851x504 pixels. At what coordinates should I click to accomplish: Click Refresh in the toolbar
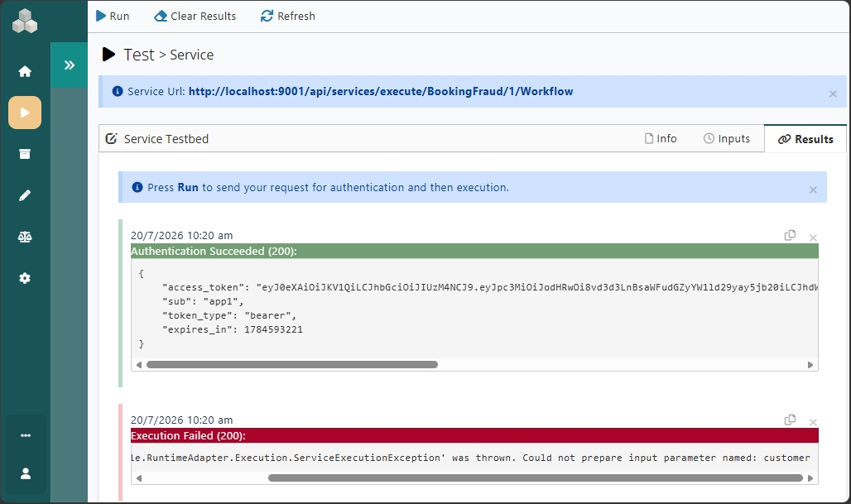287,16
